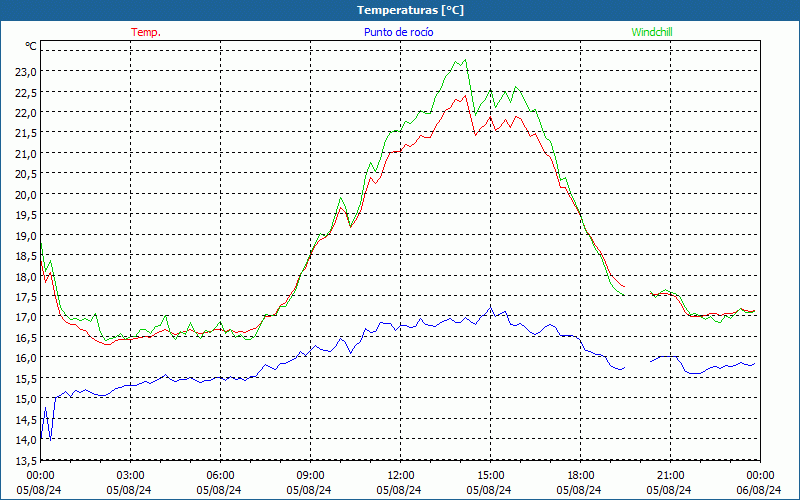Image resolution: width=800 pixels, height=500 pixels.
Task: Click the 16,0 y-axis label
Action: [26, 358]
